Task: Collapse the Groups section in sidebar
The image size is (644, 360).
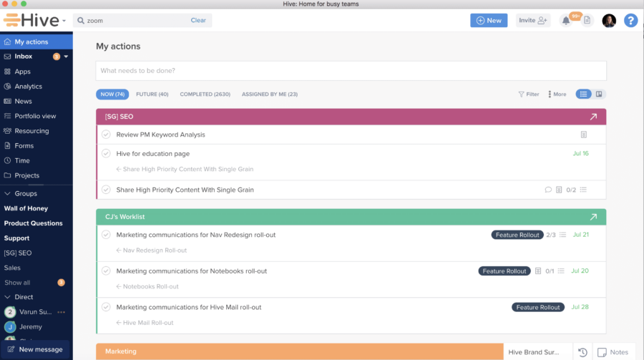Action: tap(8, 193)
